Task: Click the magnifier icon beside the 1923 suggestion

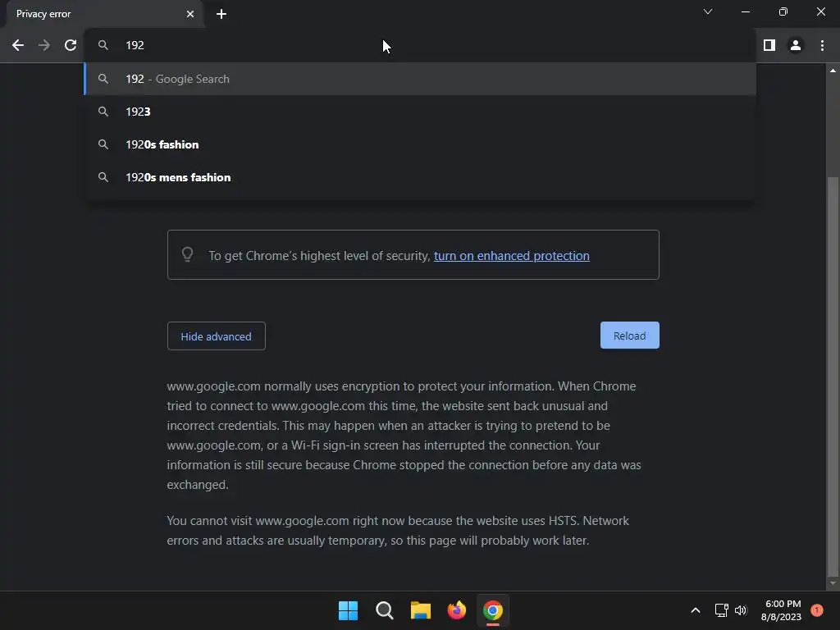Action: tap(103, 112)
